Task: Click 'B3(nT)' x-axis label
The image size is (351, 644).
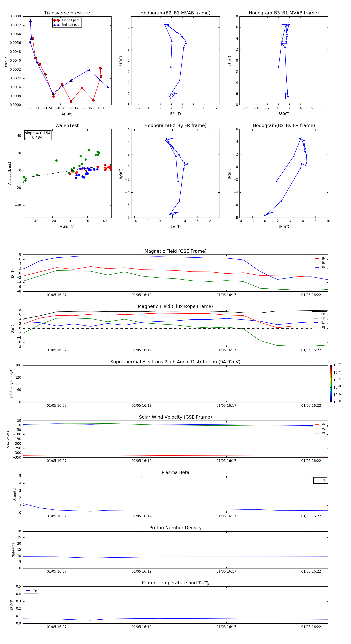Action: click(284, 114)
